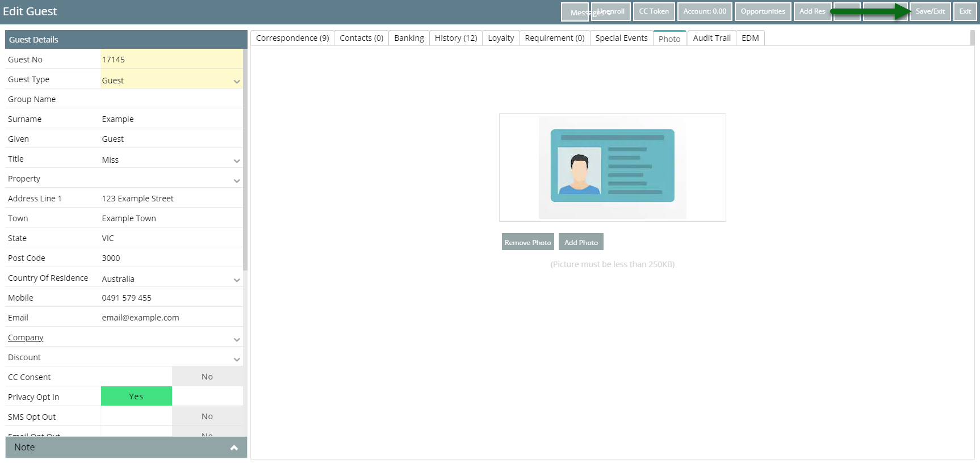Screen dimensions: 980x464
Task: Click the empty Group Name field
Action: pyautogui.click(x=171, y=99)
